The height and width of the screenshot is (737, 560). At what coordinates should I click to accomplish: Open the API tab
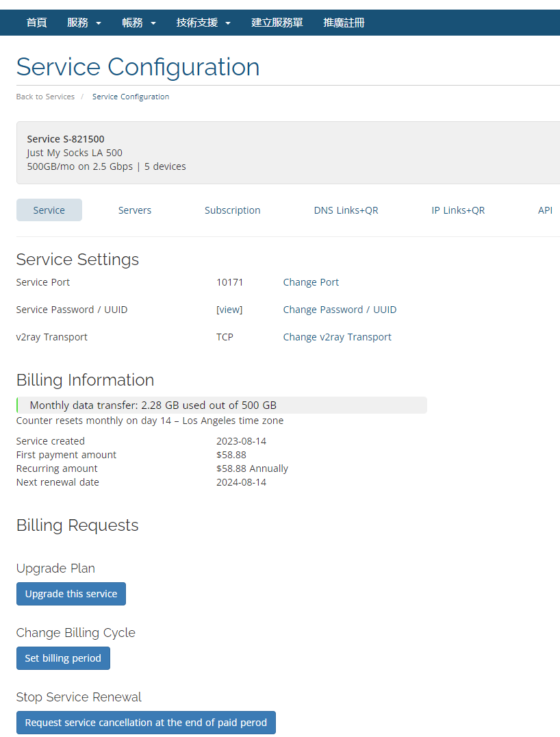click(545, 210)
